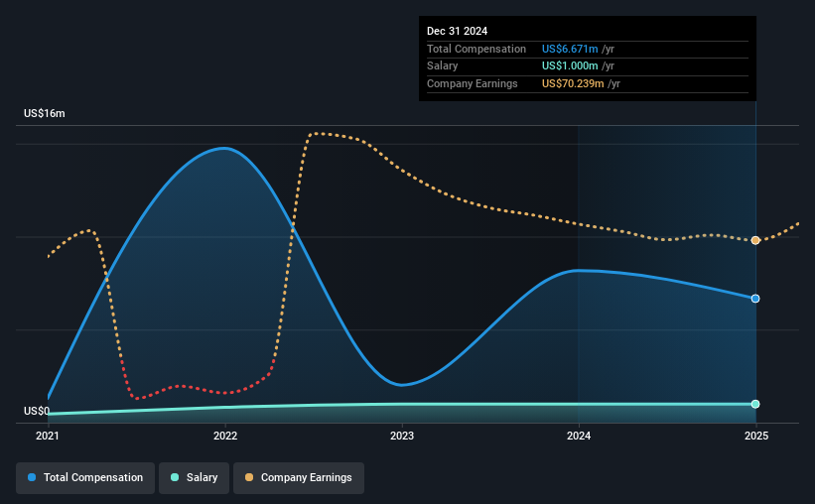815x504 pixels.
Task: Click the orange Company Earnings legend dot
Action: 249,477
